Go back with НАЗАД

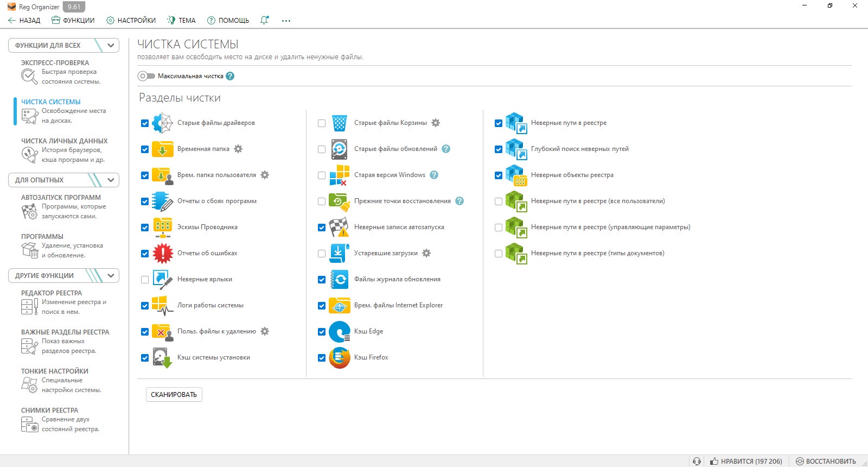[x=24, y=20]
